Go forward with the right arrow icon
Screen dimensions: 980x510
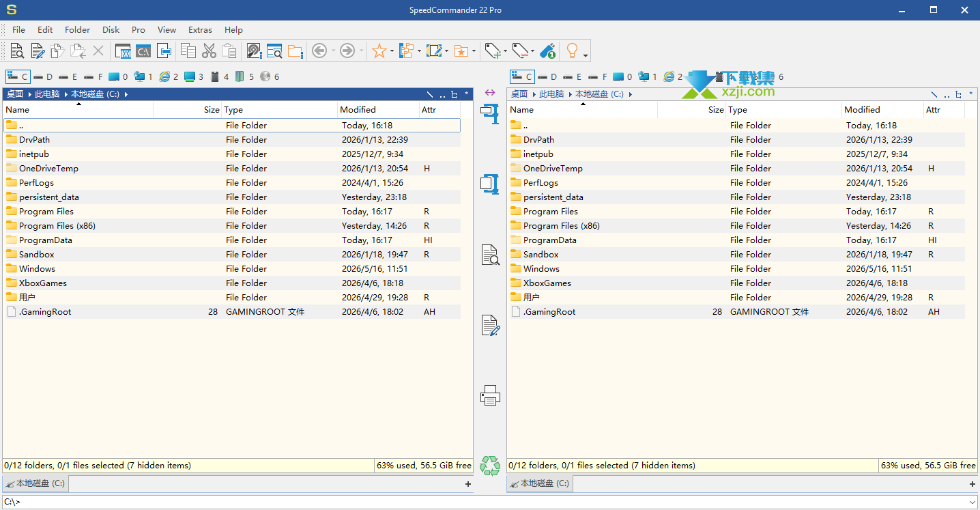point(347,51)
